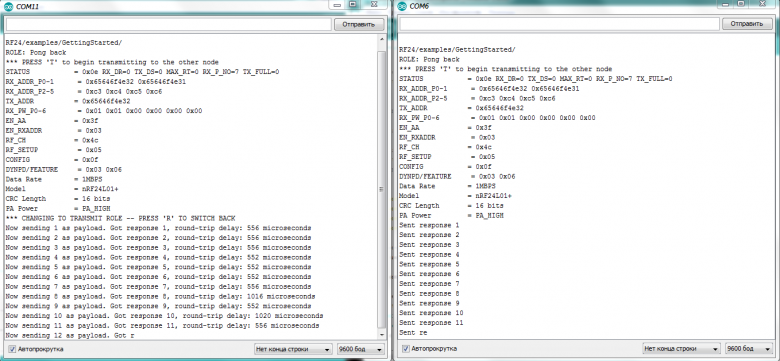Open 'Нет конца строки' dropdown in COM11
Screen dimensions: 780x361
click(x=293, y=349)
